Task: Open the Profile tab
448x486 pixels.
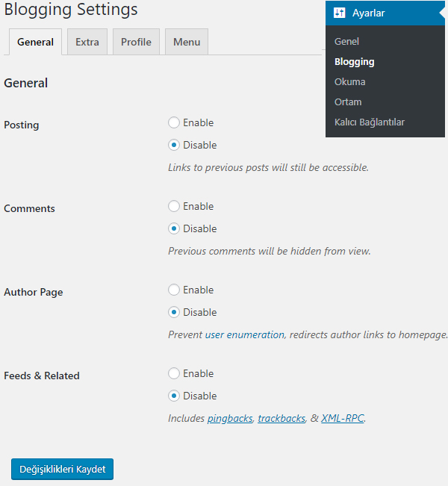Action: pyautogui.click(x=136, y=42)
